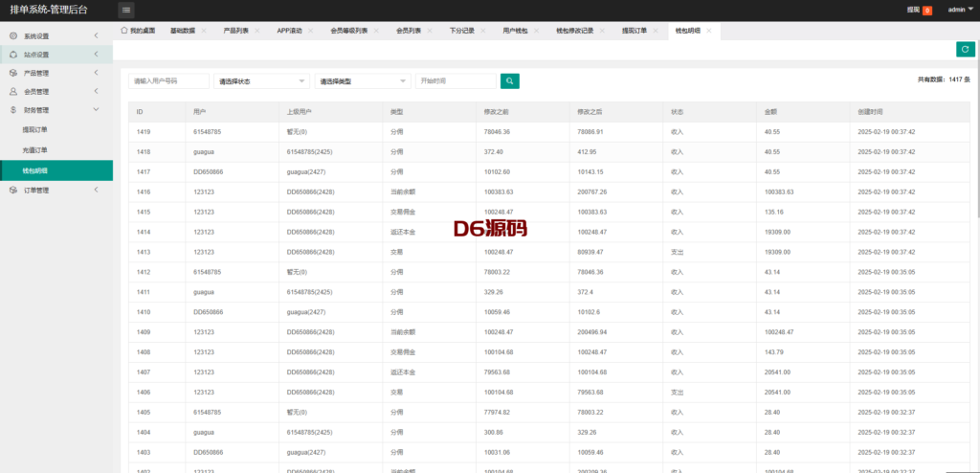Screen dimensions: 980x473
Task: Open the admin user dropdown
Action: pyautogui.click(x=960, y=10)
